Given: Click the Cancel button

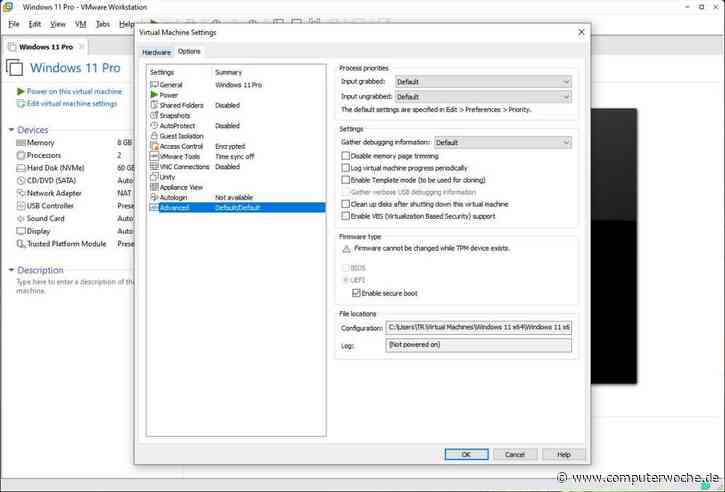Looking at the screenshot, I should pos(515,454).
